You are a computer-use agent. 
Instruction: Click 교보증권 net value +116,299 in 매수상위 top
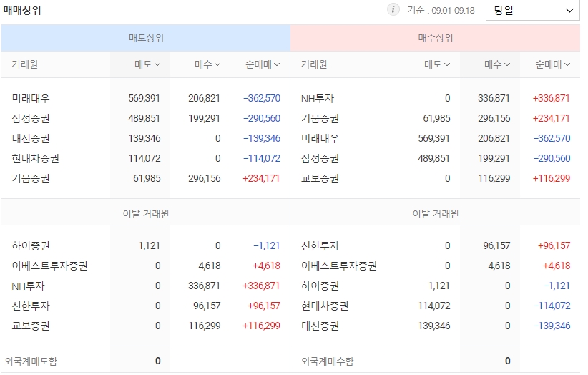(552, 178)
